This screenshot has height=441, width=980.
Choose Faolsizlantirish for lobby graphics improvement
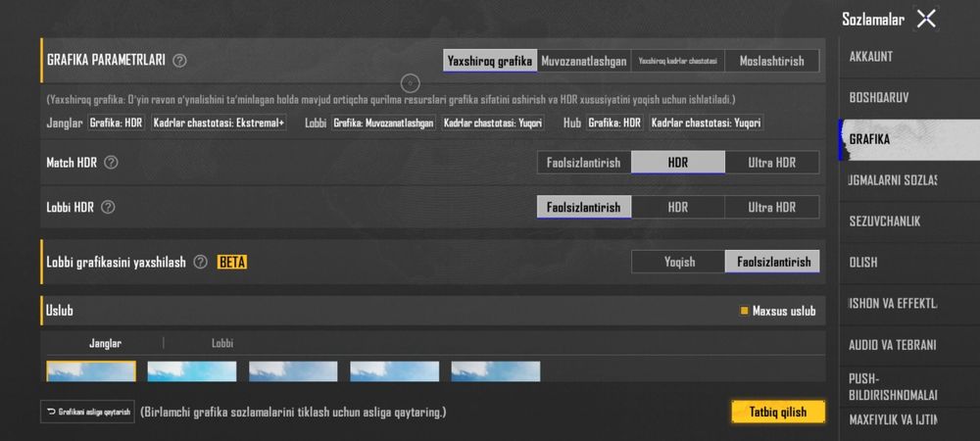[x=772, y=262]
